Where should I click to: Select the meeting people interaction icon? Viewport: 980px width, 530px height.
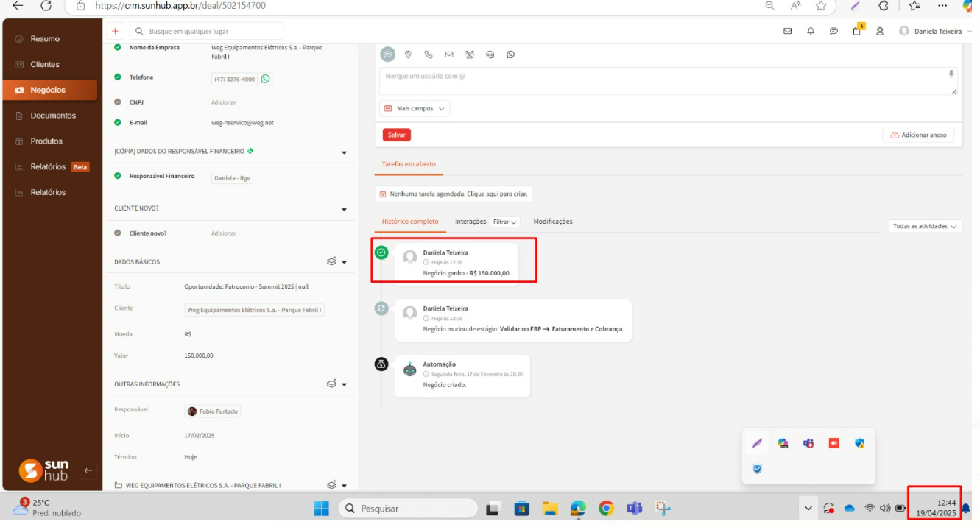470,54
